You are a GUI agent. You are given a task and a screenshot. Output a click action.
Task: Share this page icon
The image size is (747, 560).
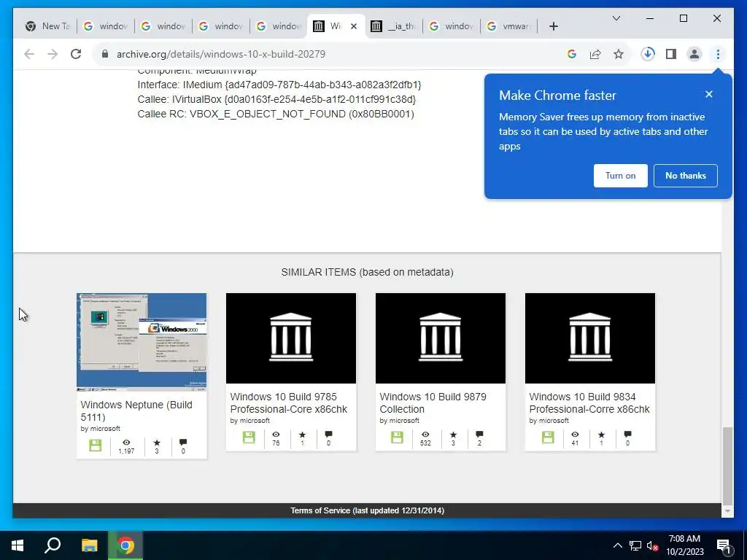(595, 54)
